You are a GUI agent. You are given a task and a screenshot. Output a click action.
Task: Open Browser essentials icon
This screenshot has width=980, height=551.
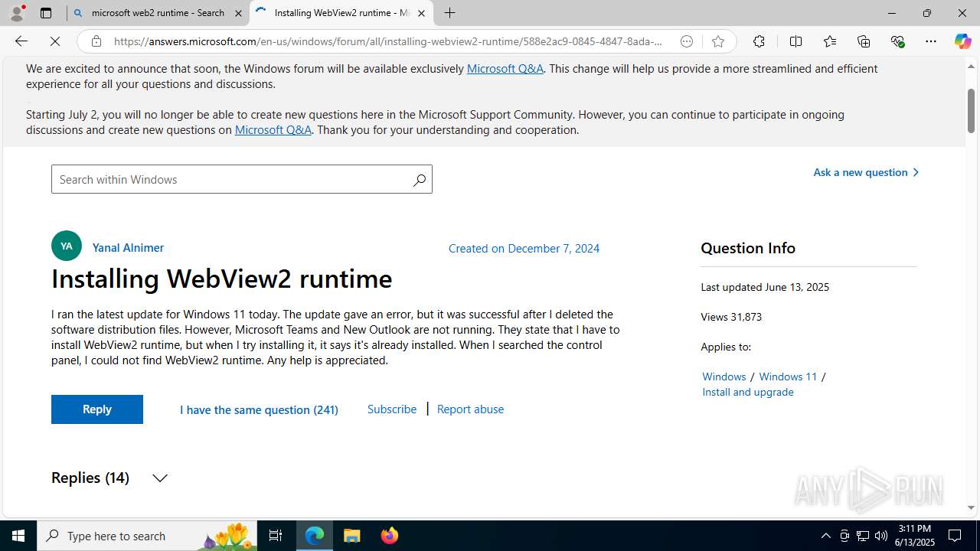897,41
